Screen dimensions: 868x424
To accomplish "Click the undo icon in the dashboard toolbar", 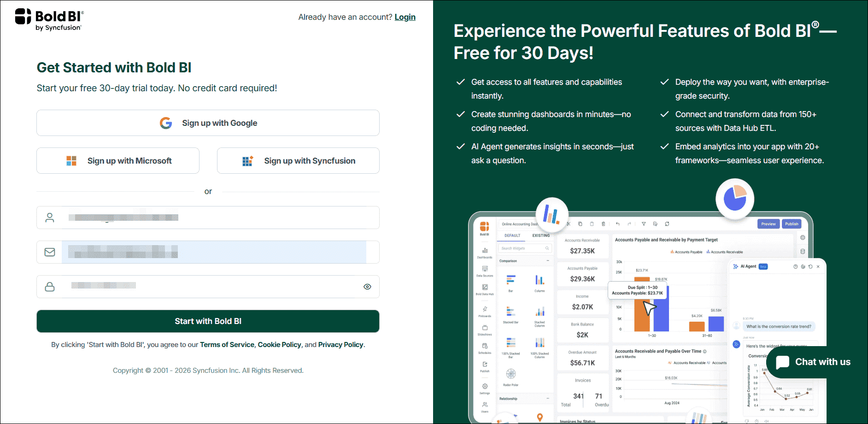I will [617, 224].
